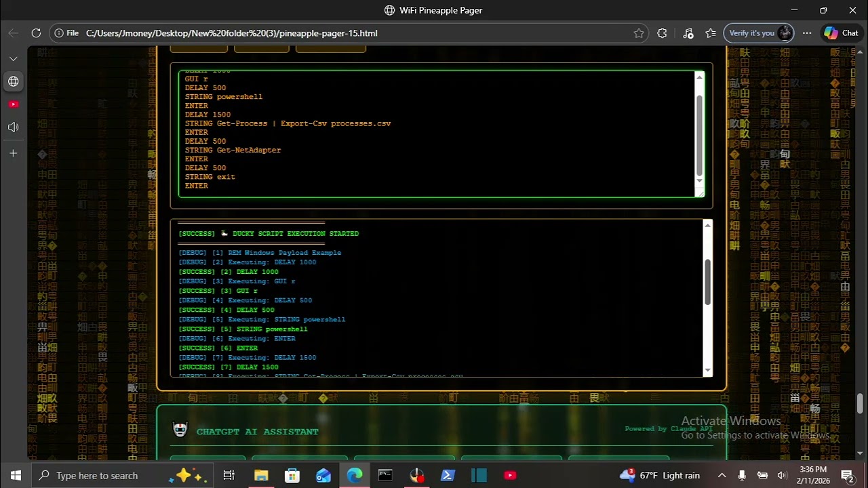Refresh the pineapple-pager page
Viewport: 868px width, 488px height.
[36, 33]
